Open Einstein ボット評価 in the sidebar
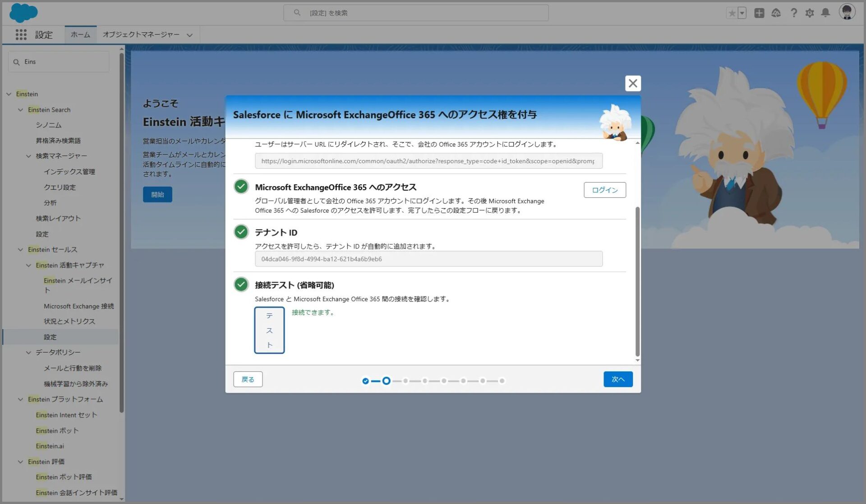This screenshot has width=866, height=504. click(64, 477)
